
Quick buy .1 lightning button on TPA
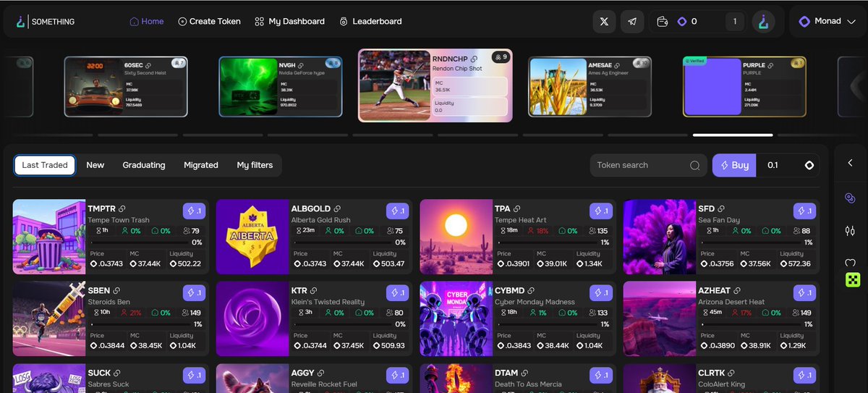(x=601, y=211)
